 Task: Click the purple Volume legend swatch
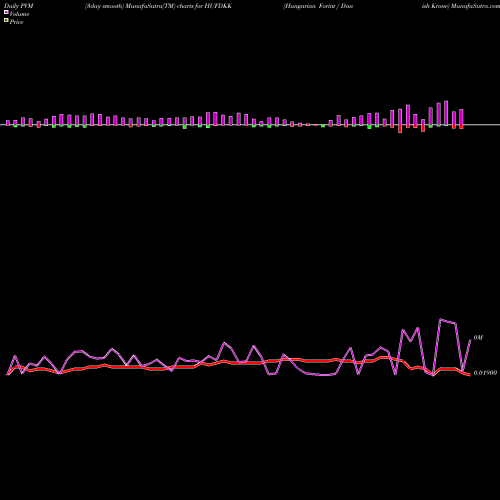click(6, 12)
